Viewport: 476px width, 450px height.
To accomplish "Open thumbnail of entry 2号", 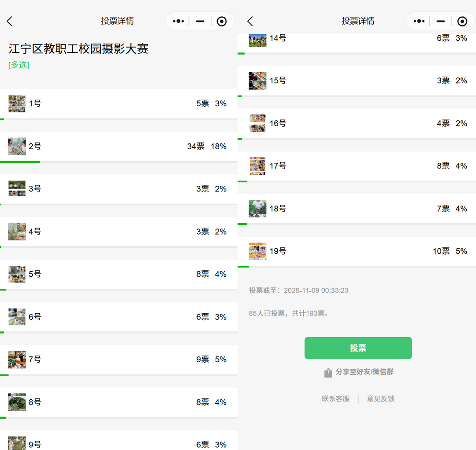I will (17, 146).
